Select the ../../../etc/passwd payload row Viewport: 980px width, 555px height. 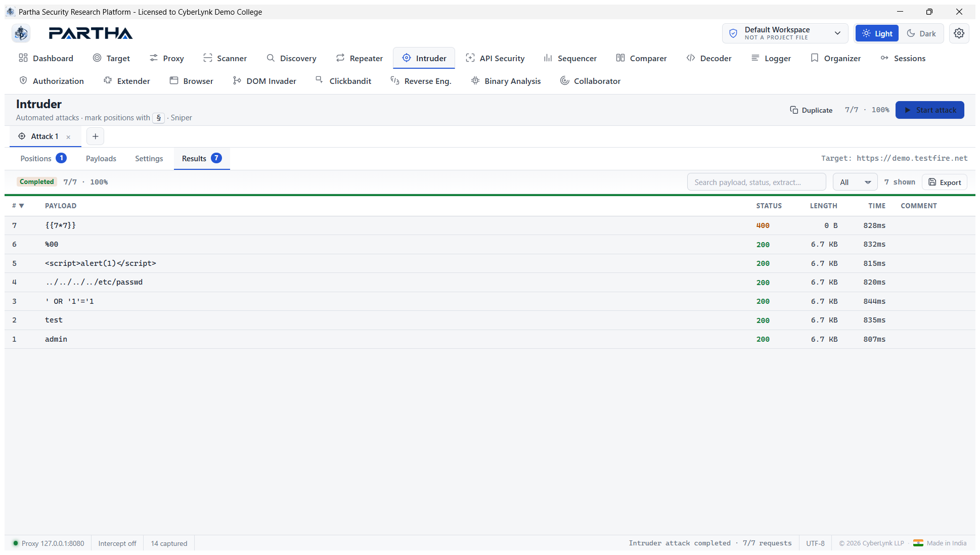coord(489,283)
